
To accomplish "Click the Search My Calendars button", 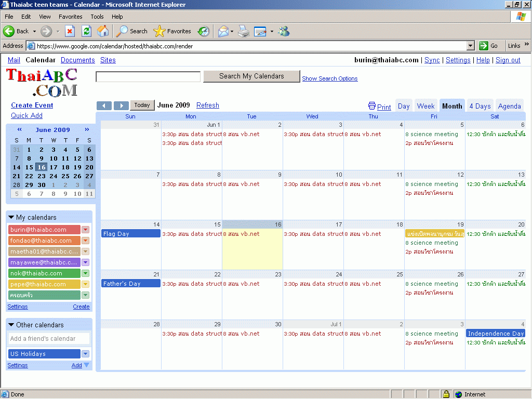I will [x=251, y=76].
